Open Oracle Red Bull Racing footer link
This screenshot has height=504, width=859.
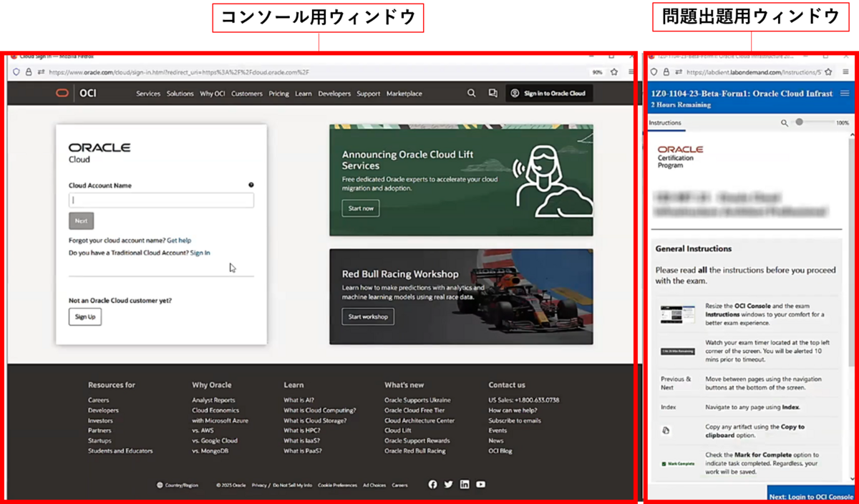point(414,451)
